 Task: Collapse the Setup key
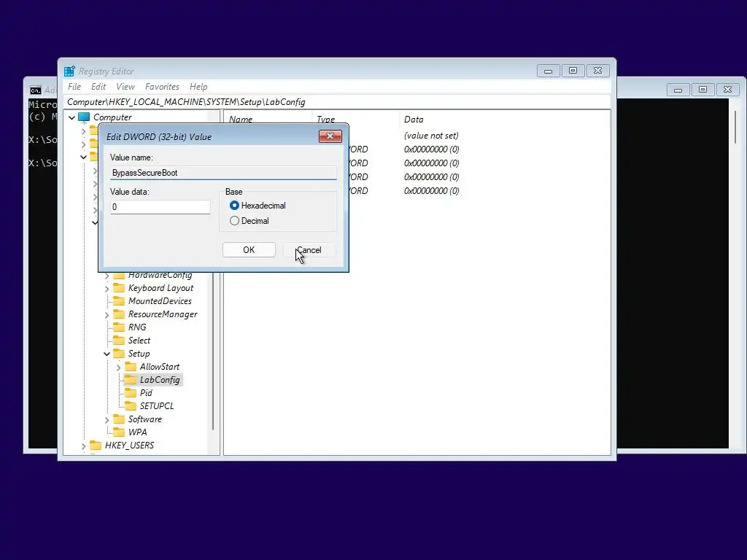tap(107, 354)
